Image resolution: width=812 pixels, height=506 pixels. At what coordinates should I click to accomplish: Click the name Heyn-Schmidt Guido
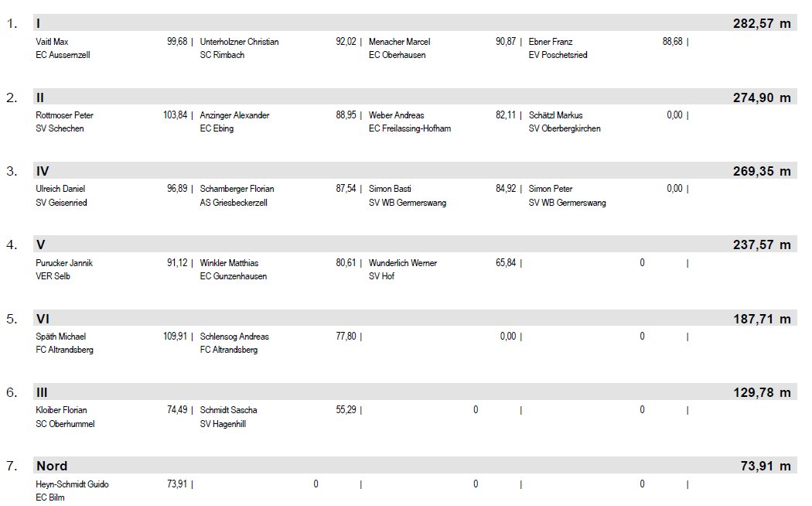72,484
